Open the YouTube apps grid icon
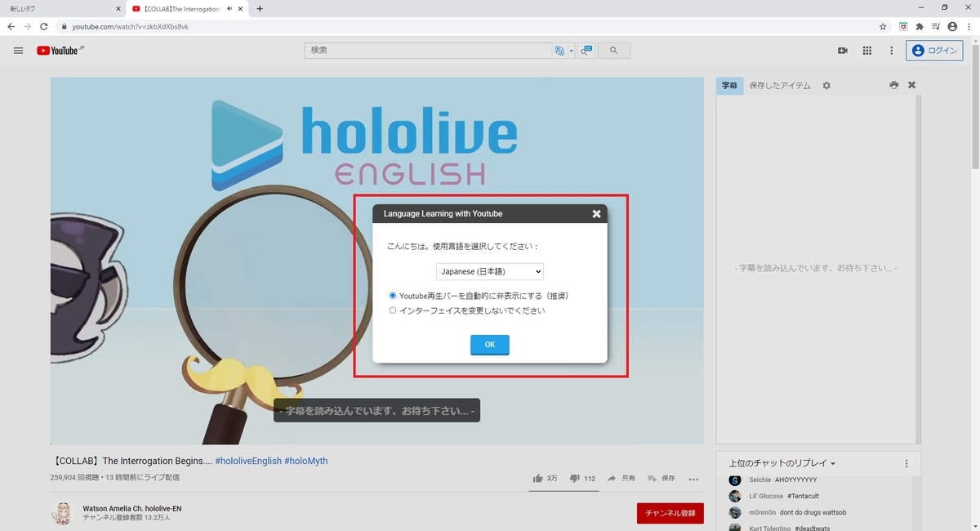This screenshot has width=980, height=531. click(x=866, y=51)
